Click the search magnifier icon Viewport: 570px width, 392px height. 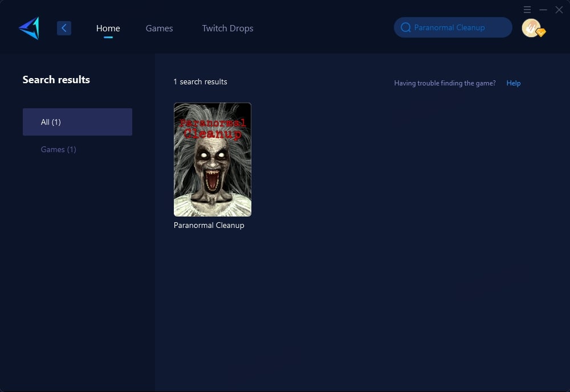click(406, 27)
